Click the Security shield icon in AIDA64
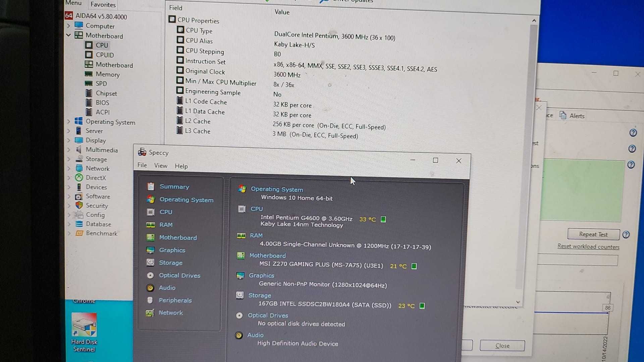This screenshot has height=362, width=644. (79, 205)
